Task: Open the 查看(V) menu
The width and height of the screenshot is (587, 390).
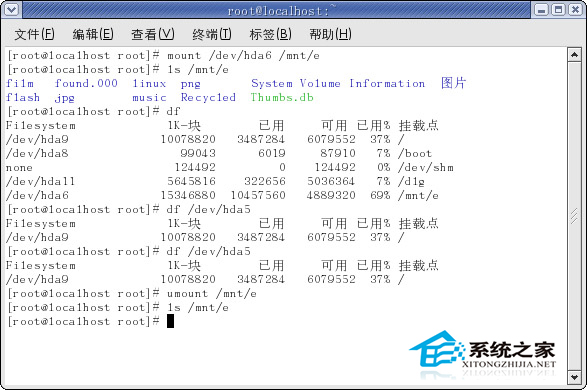Action: point(153,34)
